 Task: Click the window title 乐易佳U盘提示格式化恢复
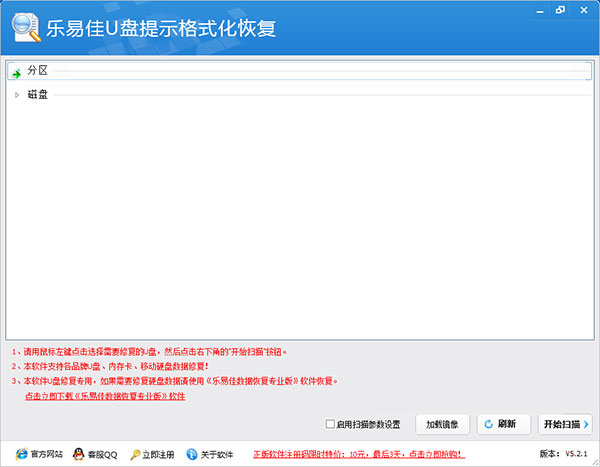click(x=161, y=28)
